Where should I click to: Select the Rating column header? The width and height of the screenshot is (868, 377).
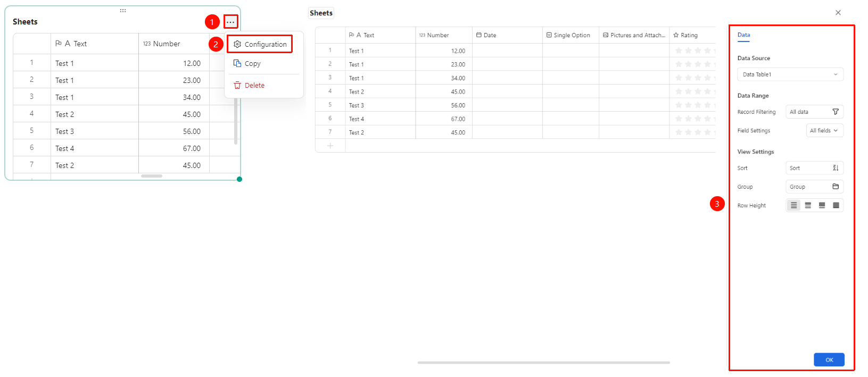[692, 35]
